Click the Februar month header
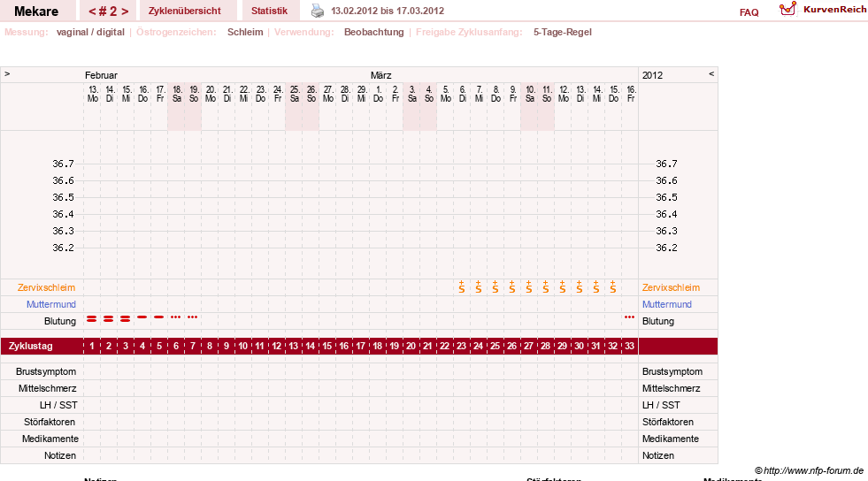868x481 pixels. [x=101, y=75]
